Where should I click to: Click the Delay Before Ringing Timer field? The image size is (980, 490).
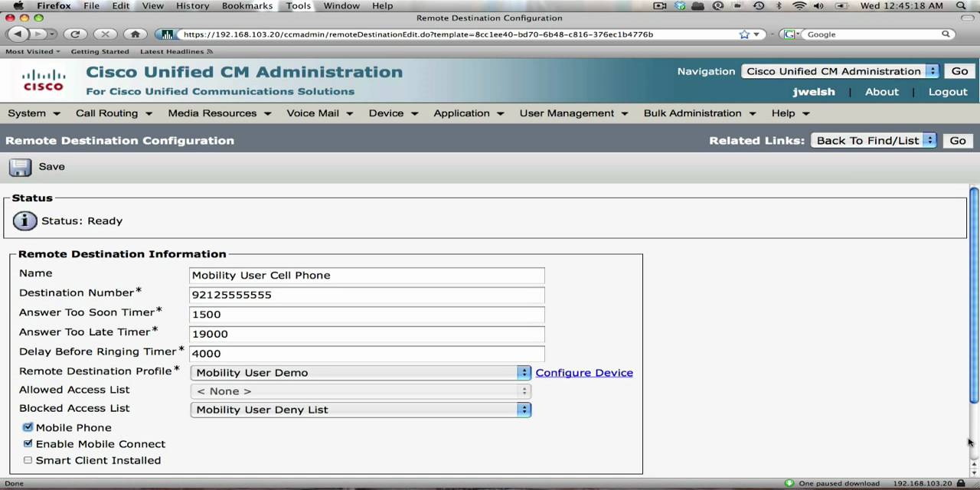pos(367,354)
